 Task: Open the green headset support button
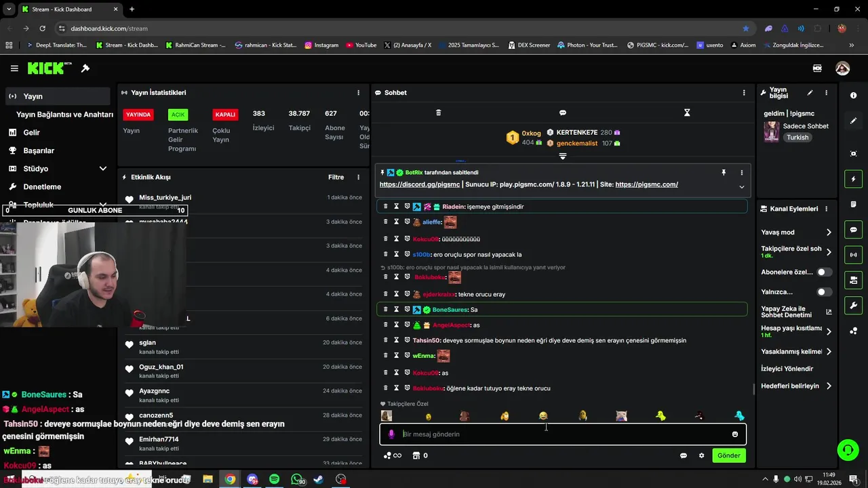point(847,449)
